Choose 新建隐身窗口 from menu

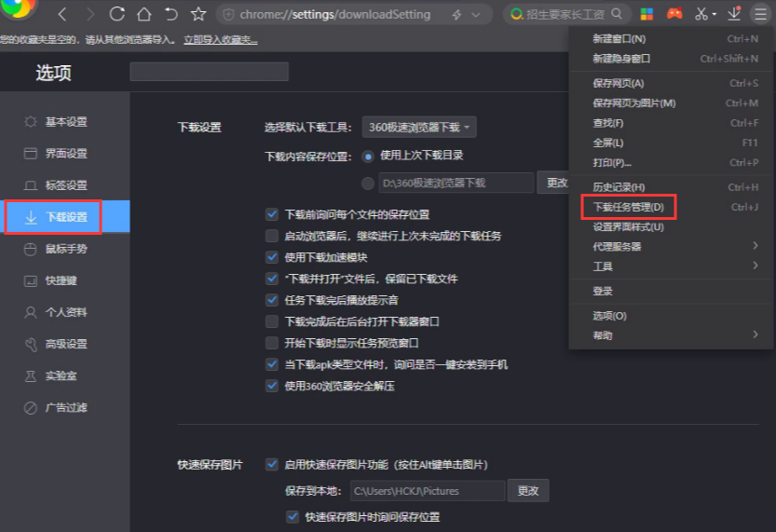[x=671, y=59]
